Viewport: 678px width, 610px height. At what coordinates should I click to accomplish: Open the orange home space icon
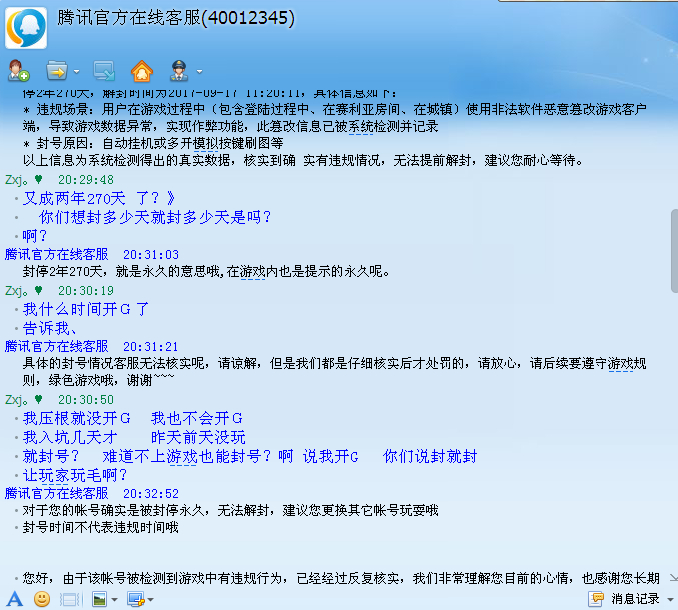pyautogui.click(x=142, y=71)
